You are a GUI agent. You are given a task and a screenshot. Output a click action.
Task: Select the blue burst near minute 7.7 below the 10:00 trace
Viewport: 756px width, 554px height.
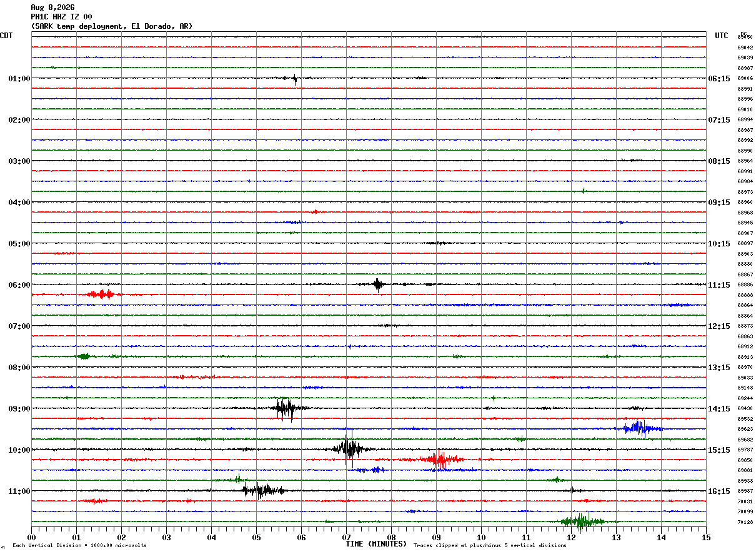(x=376, y=470)
